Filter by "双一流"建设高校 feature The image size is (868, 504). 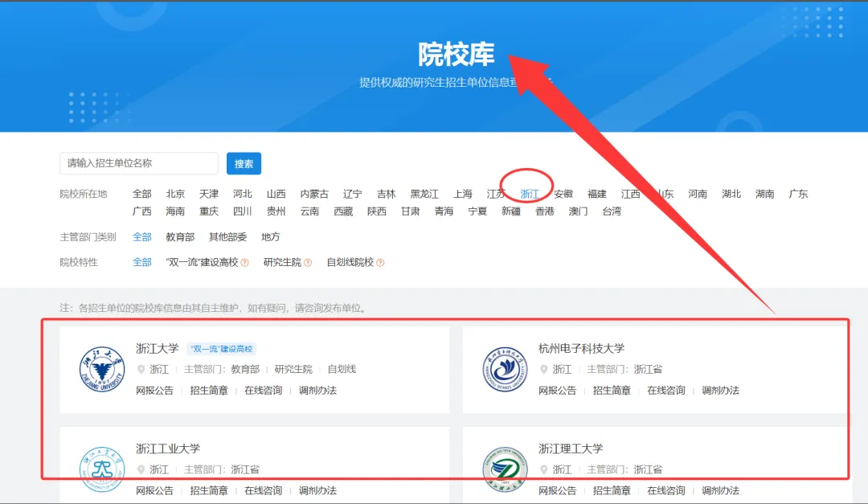202,263
